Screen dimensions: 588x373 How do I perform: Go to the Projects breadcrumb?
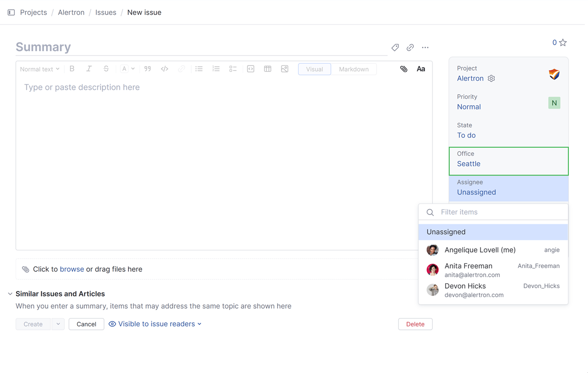click(x=33, y=12)
